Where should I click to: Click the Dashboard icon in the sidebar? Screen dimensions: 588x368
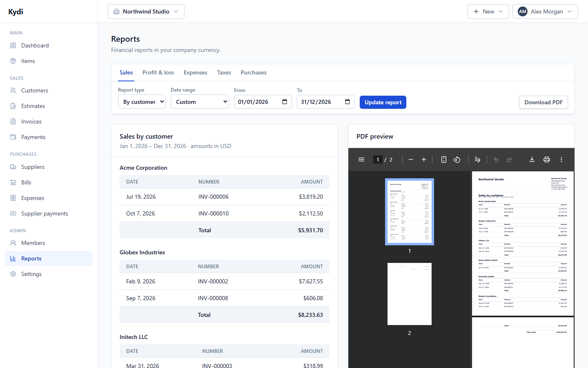[13, 45]
